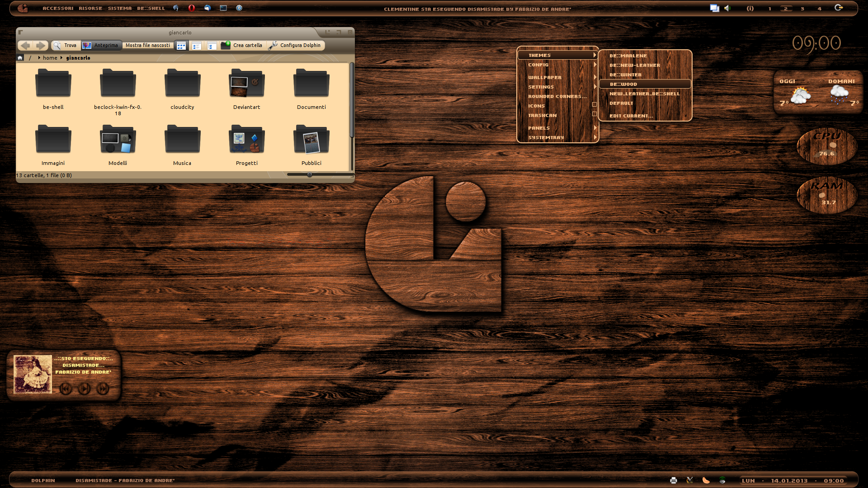This screenshot has height=488, width=868.
Task: Launch Opera from the top panel
Action: pos(192,8)
